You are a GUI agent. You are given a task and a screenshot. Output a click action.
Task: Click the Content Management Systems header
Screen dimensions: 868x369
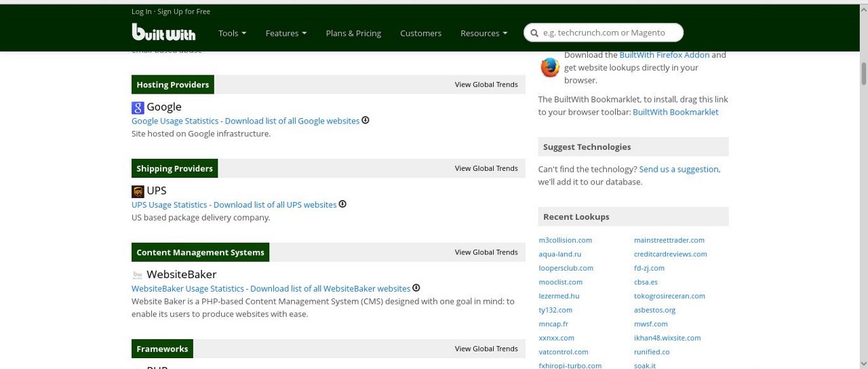coord(200,252)
